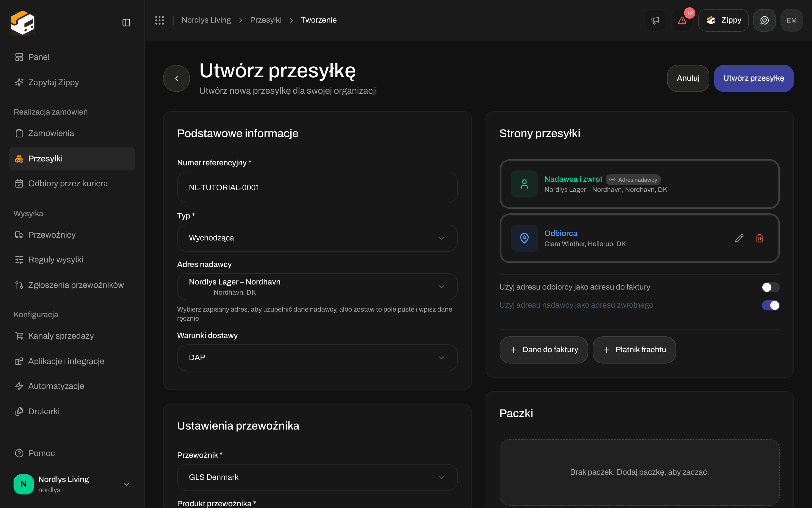Image resolution: width=812 pixels, height=508 pixels.
Task: Add Płatnik frachtu party
Action: coord(634,350)
